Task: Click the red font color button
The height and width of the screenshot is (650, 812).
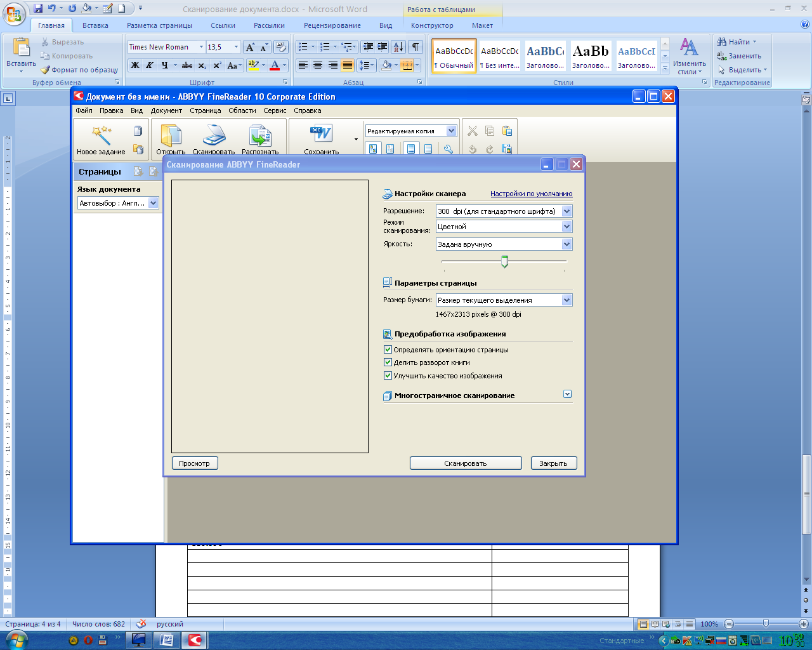Action: click(x=275, y=65)
